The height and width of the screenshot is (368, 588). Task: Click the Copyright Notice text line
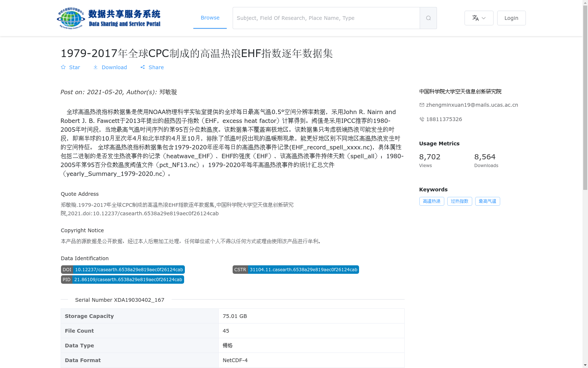coord(191,241)
